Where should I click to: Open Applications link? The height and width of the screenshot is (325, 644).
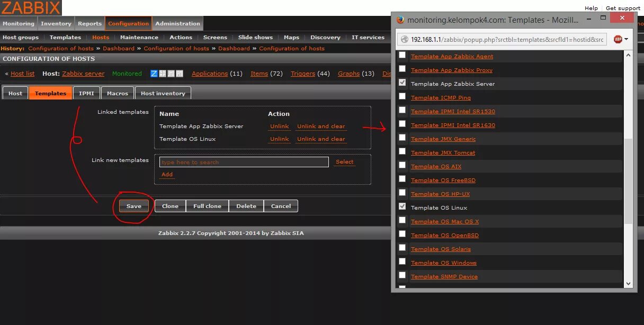[210, 74]
